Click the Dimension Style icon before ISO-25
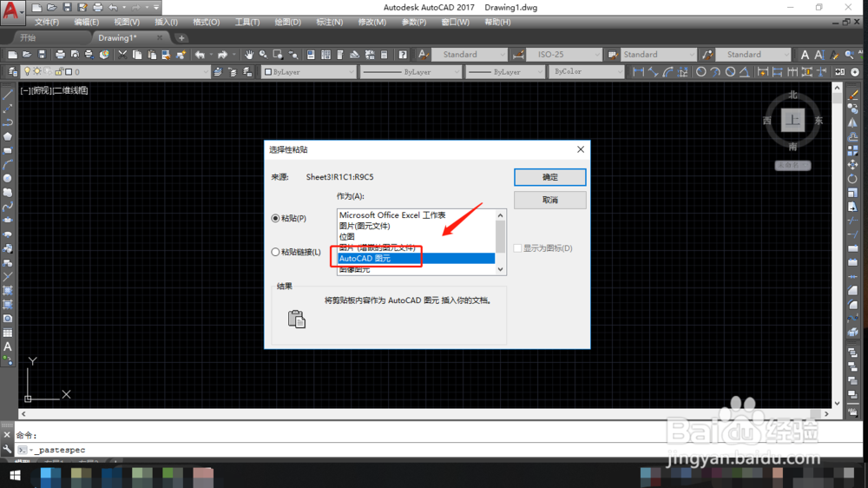The height and width of the screenshot is (488, 868). (x=518, y=55)
